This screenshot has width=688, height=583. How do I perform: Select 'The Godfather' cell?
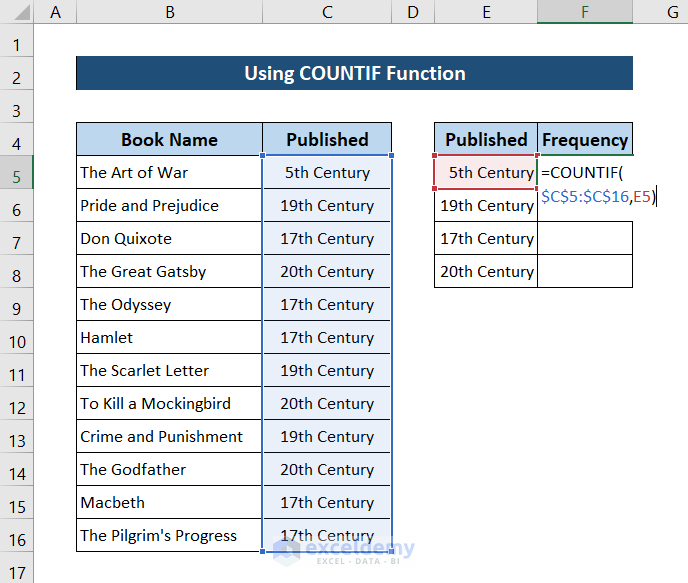coord(170,469)
